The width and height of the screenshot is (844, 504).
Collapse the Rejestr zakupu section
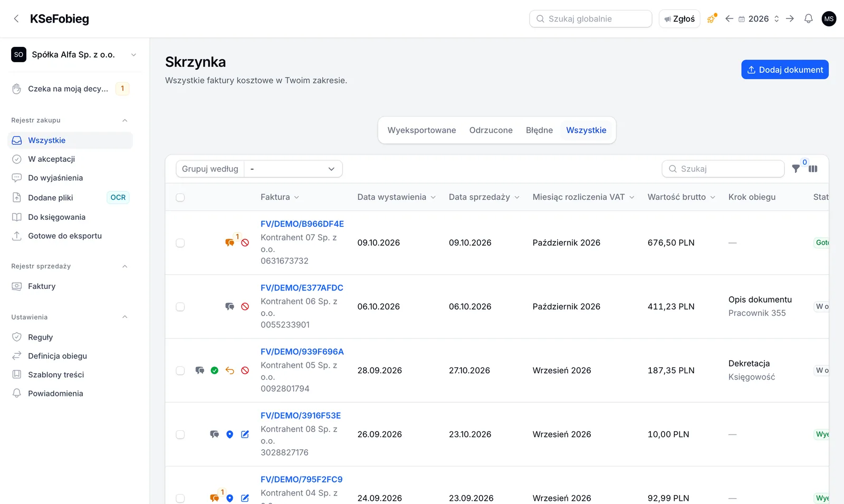pos(125,121)
